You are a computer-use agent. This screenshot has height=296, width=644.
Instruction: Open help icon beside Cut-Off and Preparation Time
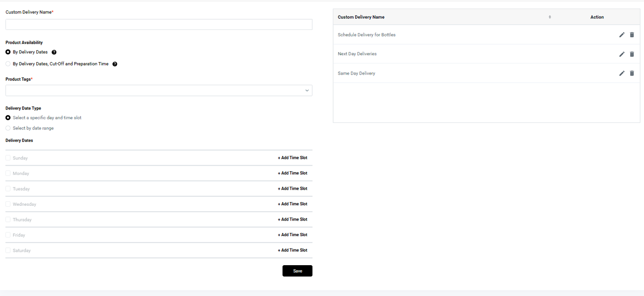[115, 64]
